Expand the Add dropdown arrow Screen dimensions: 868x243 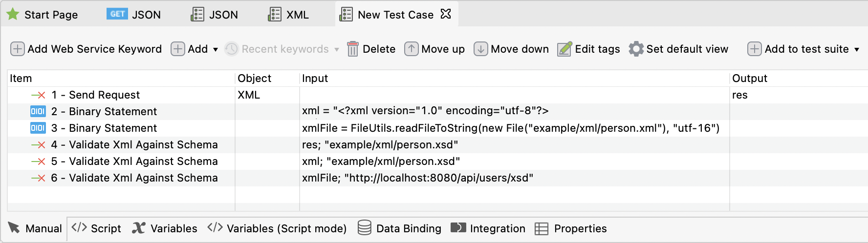coord(216,49)
